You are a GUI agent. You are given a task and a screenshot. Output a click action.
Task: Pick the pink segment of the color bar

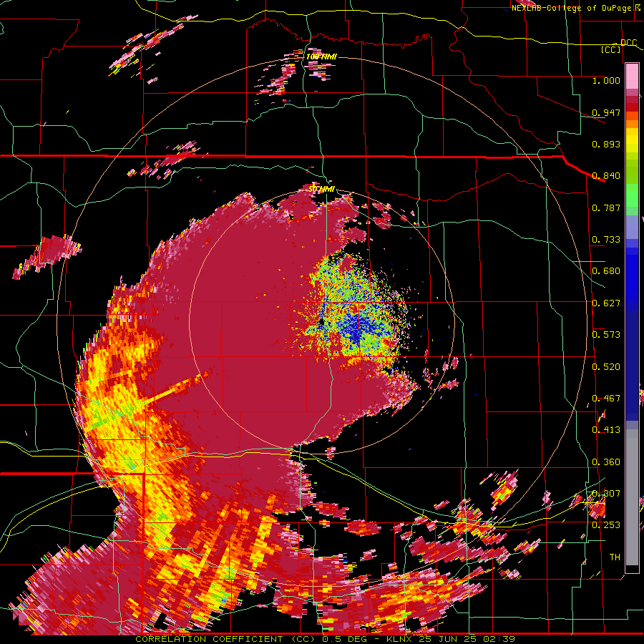click(632, 77)
